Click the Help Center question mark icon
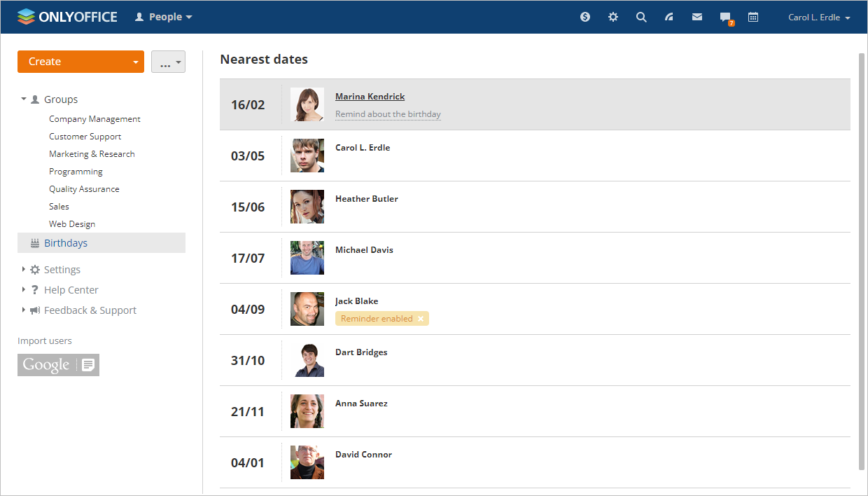Screen dimensions: 868x496 pyautogui.click(x=34, y=289)
